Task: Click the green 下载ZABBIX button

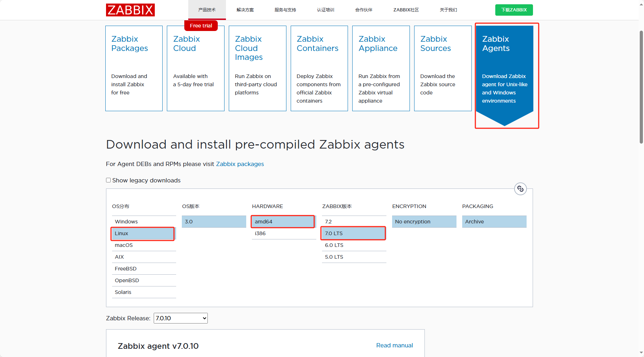Action: [514, 10]
